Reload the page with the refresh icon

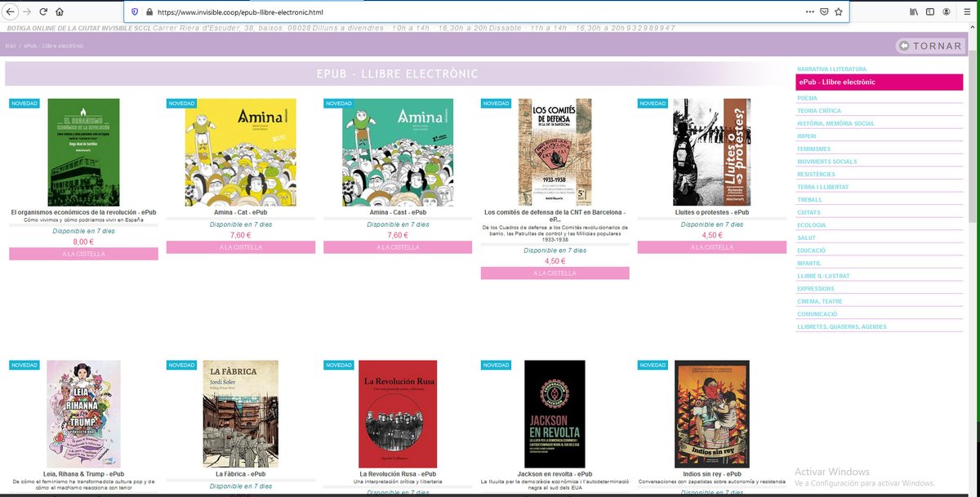point(44,12)
